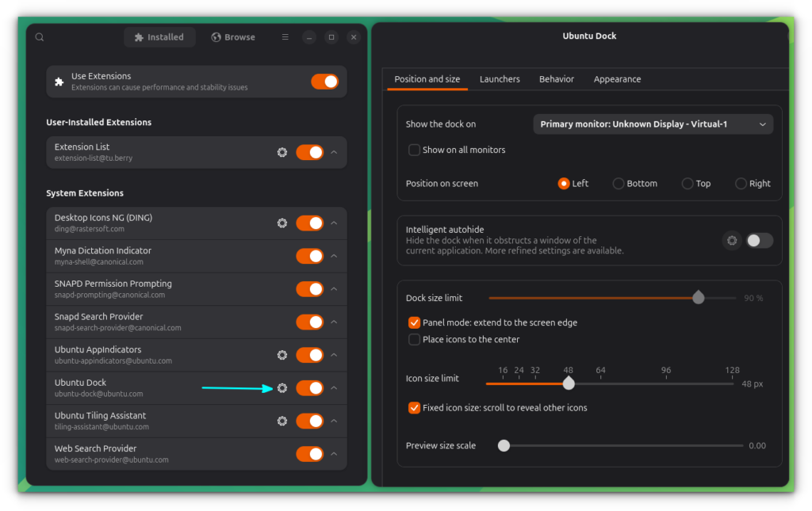Open the search icon in Extensions header
Image resolution: width=812 pixels, height=511 pixels.
coord(40,37)
